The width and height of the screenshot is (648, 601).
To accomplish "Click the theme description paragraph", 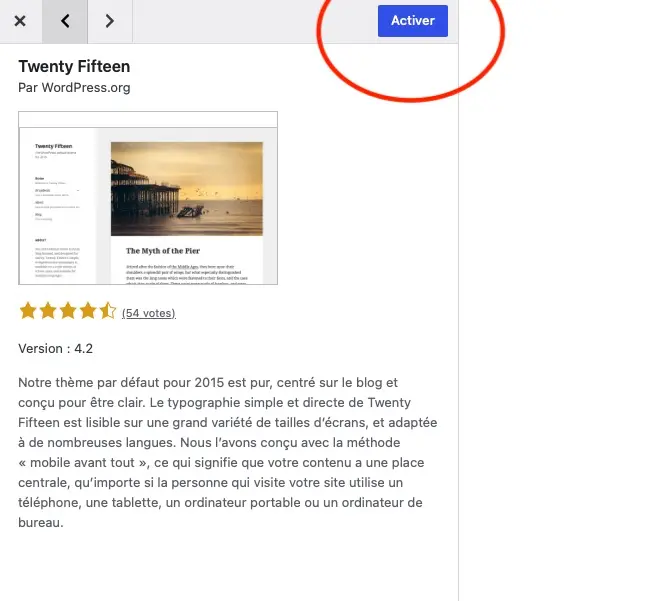I will (227, 452).
